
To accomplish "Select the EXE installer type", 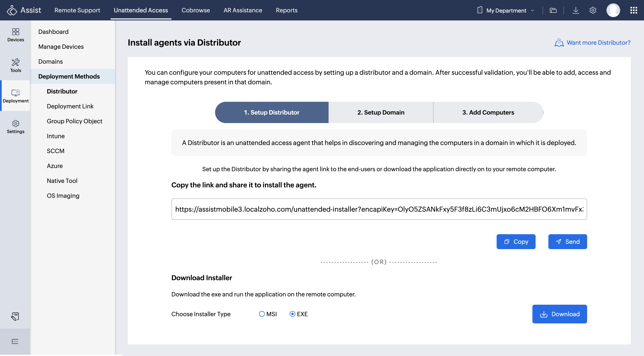I will point(292,314).
